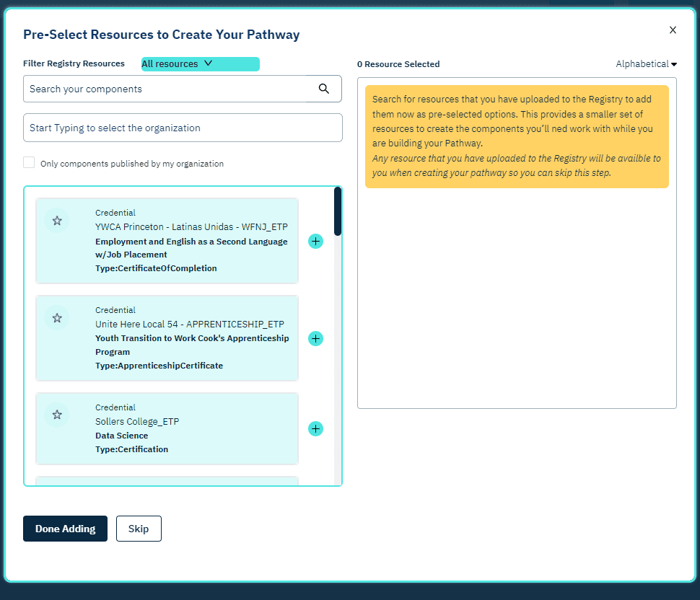Click the search magnifier icon
This screenshot has width=700, height=600.
[x=323, y=88]
